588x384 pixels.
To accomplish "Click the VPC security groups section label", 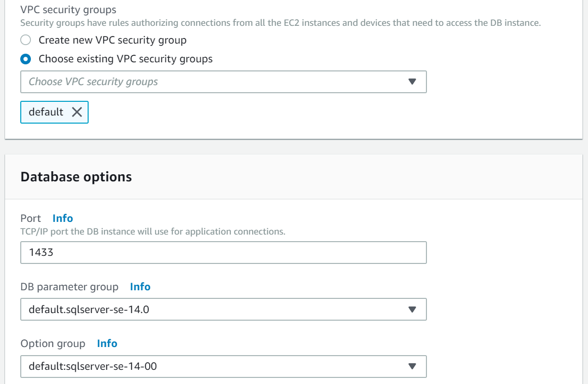I will (68, 10).
